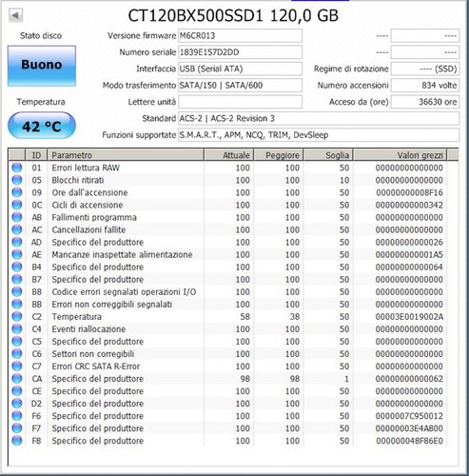Sort by the ID column header
469x476 pixels.
[x=36, y=155]
